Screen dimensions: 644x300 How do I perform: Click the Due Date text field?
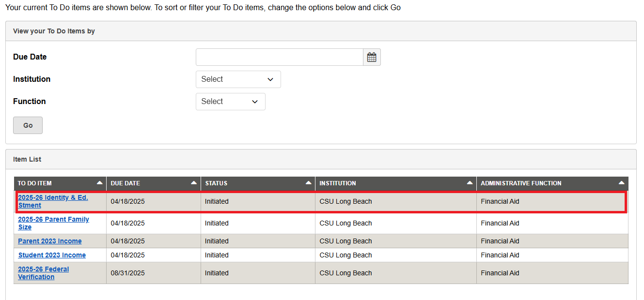tap(279, 57)
